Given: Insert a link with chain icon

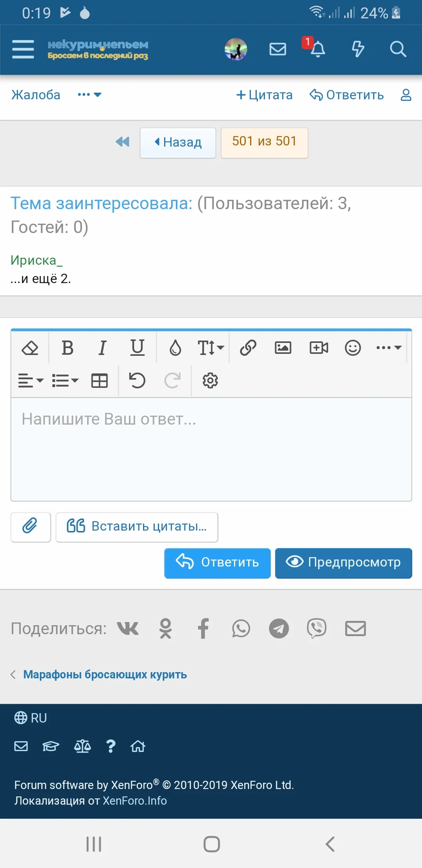Looking at the screenshot, I should tap(248, 348).
